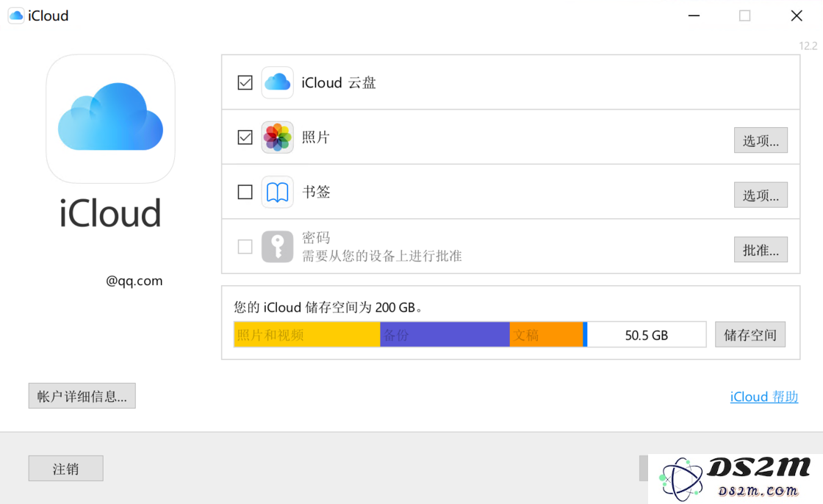Click the 照片 Photos flower icon
This screenshot has width=823, height=504.
pyautogui.click(x=277, y=137)
